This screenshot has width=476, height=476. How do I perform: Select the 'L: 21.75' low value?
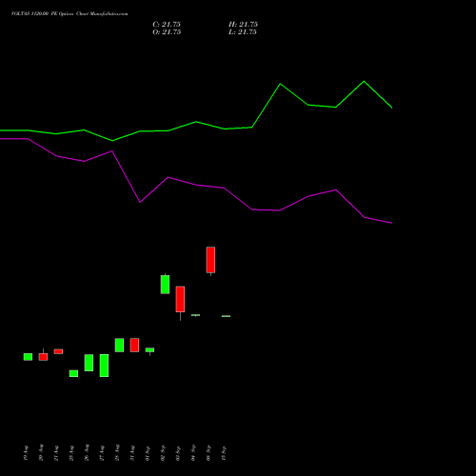pos(243,32)
